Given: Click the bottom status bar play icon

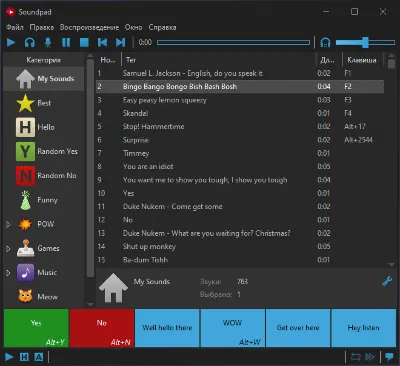Looking at the screenshot, I should click(9, 357).
